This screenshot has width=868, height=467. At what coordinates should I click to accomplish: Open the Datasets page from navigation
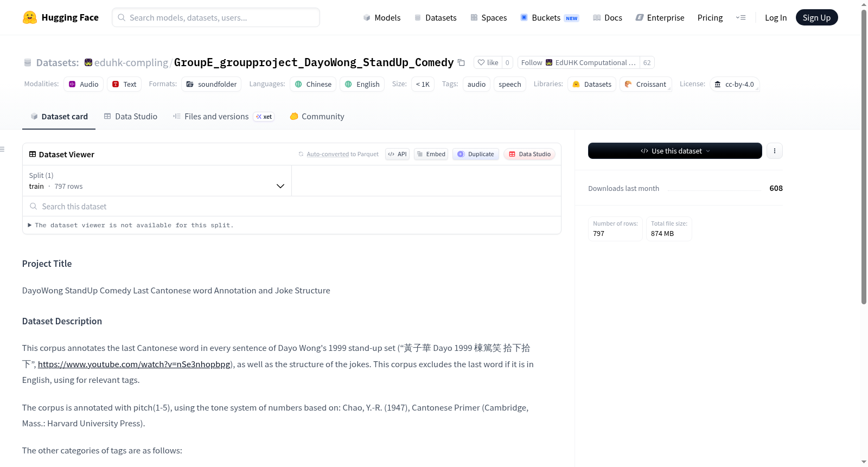tap(435, 17)
